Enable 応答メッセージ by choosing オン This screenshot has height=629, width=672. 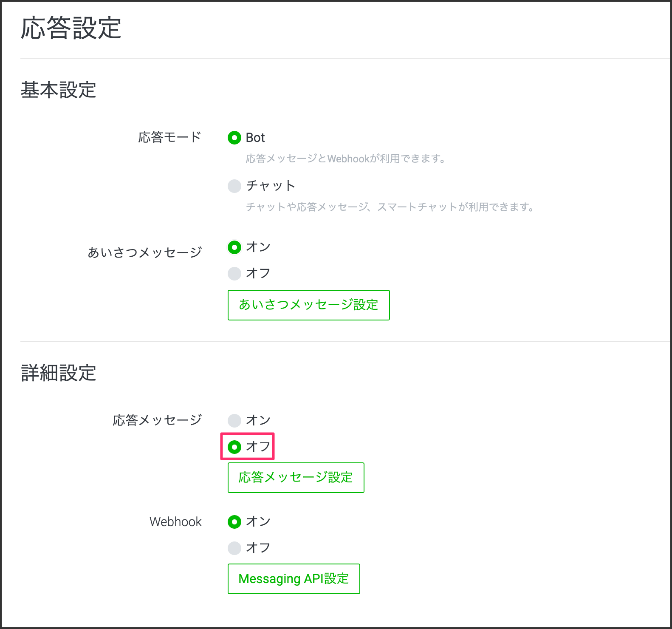234,421
